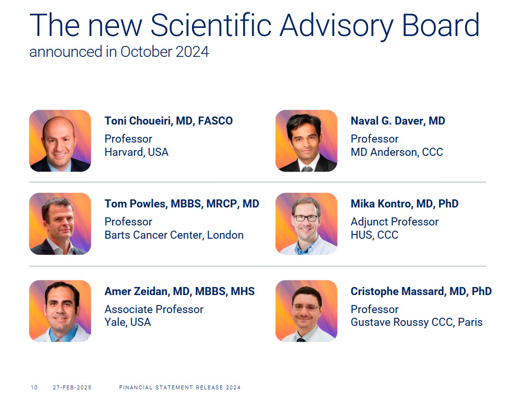Select the name Naval G. Daver, MD

(x=397, y=121)
